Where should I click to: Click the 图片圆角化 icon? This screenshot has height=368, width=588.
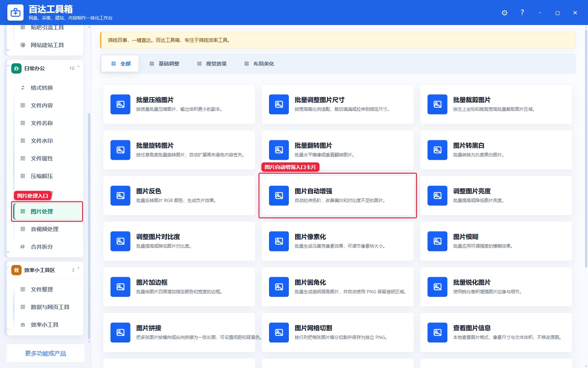[279, 287]
